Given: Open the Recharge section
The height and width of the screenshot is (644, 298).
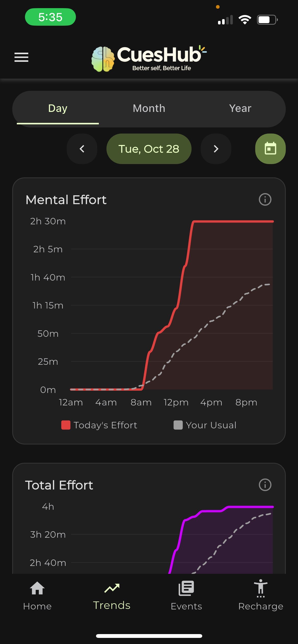Looking at the screenshot, I should [261, 595].
